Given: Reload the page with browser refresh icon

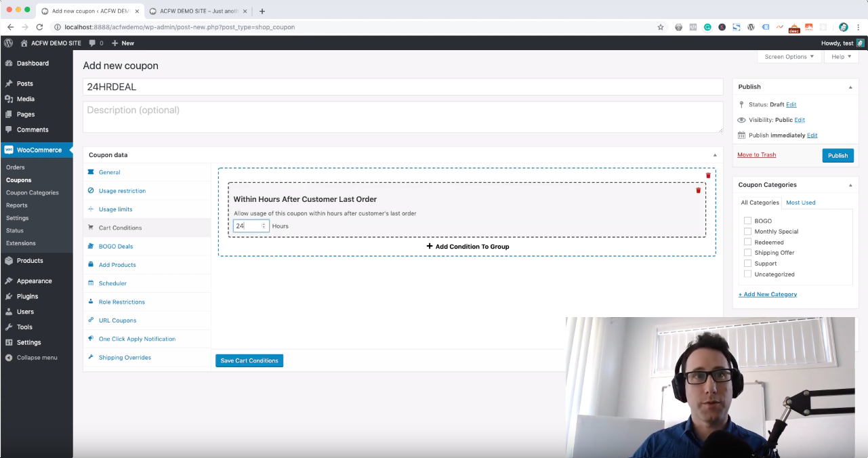Looking at the screenshot, I should click(39, 27).
